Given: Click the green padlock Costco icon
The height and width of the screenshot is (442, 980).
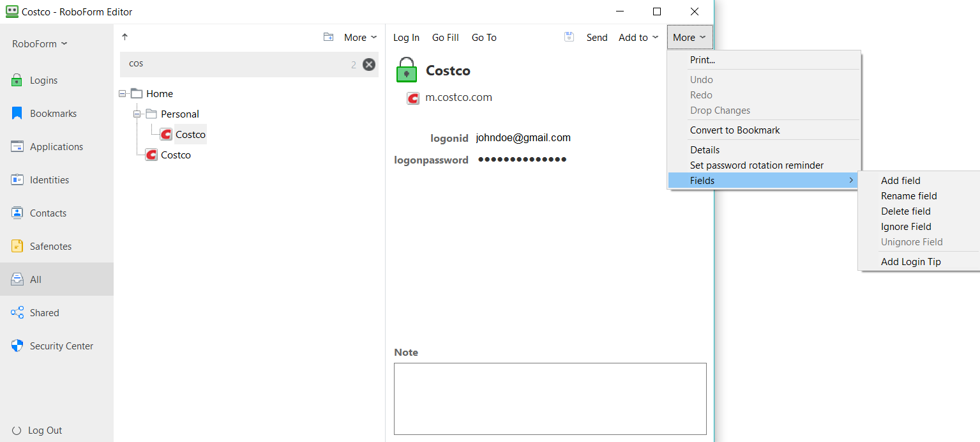Looking at the screenshot, I should pyautogui.click(x=407, y=70).
